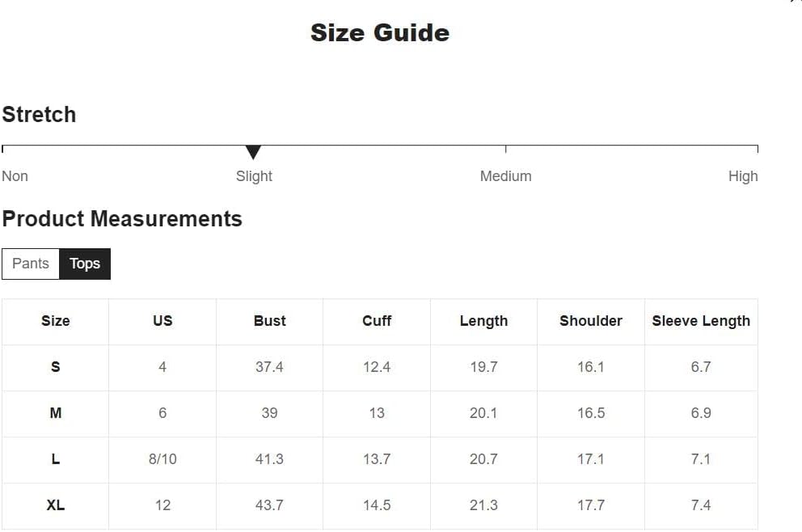Image resolution: width=802 pixels, height=532 pixels.
Task: Click the Length column header
Action: (483, 321)
